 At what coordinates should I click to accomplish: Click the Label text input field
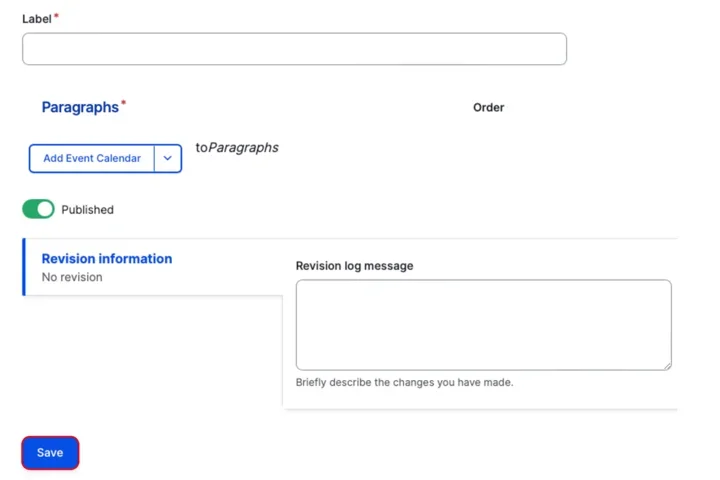tap(294, 49)
